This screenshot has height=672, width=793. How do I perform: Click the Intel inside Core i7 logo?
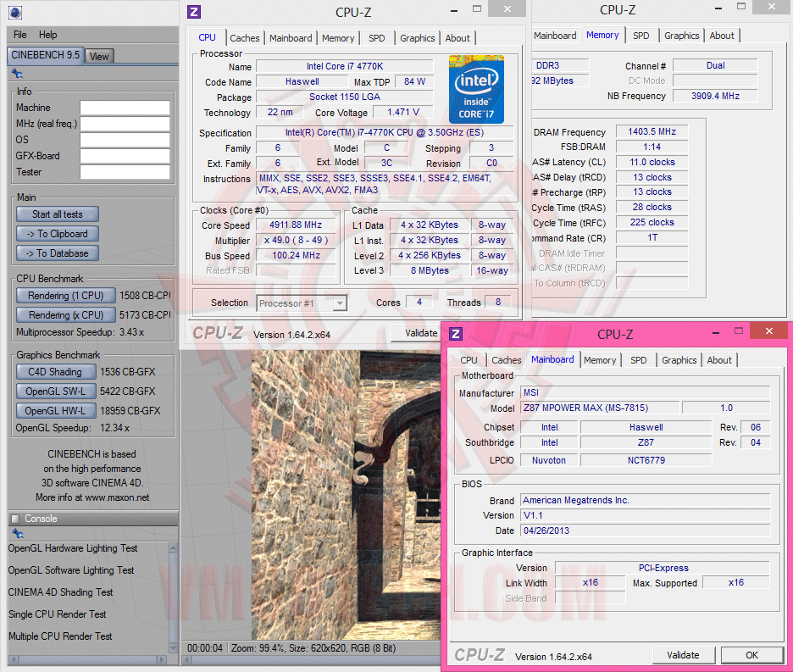click(476, 89)
